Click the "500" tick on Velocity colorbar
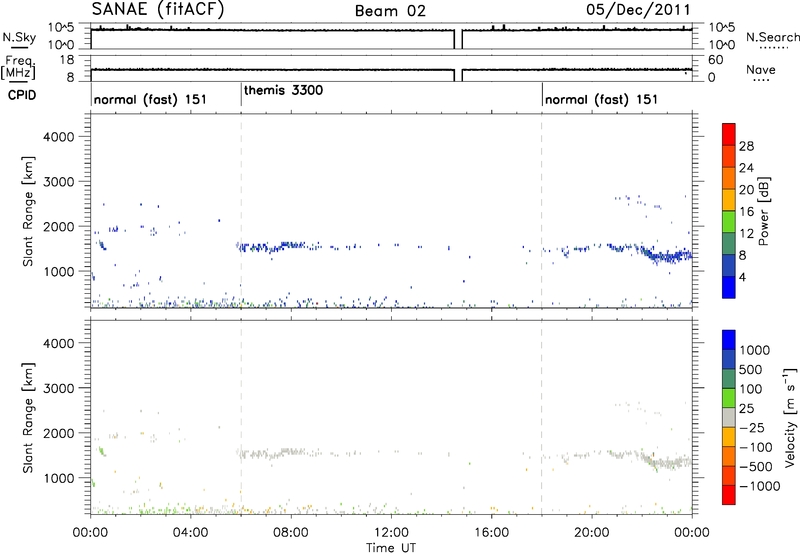The height and width of the screenshot is (554, 800). click(751, 370)
